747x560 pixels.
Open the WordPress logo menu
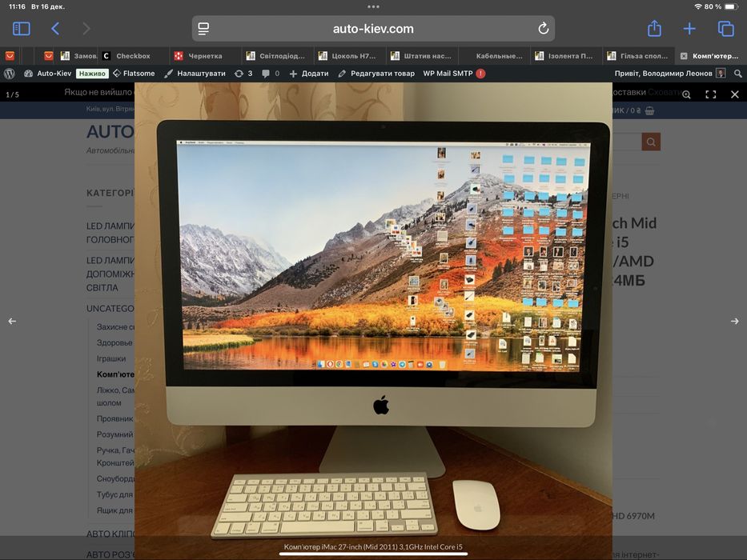10,74
